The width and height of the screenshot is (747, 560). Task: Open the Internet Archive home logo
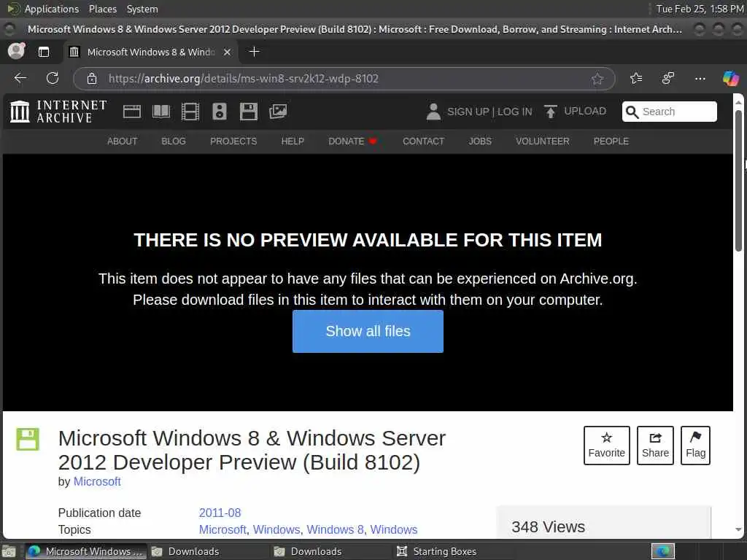58,112
